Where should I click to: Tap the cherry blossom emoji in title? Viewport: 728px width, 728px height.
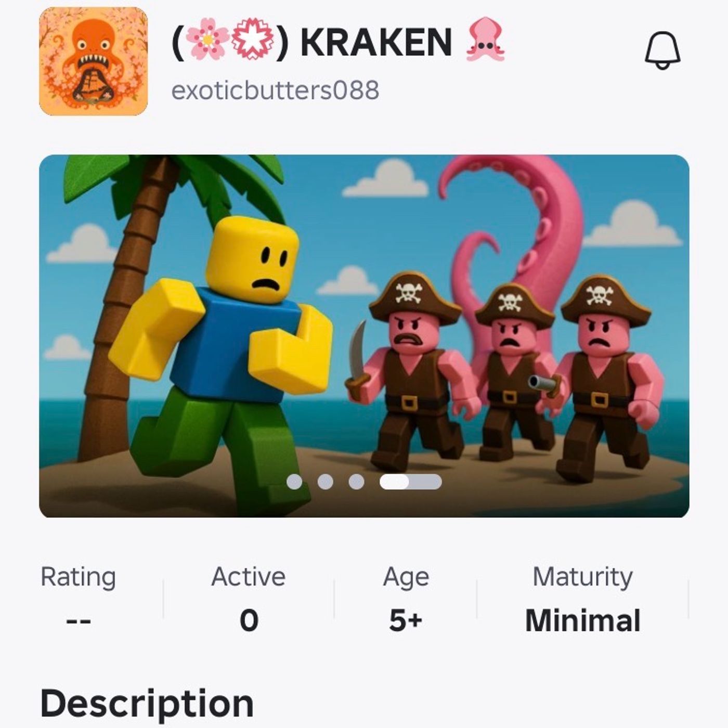(x=207, y=39)
